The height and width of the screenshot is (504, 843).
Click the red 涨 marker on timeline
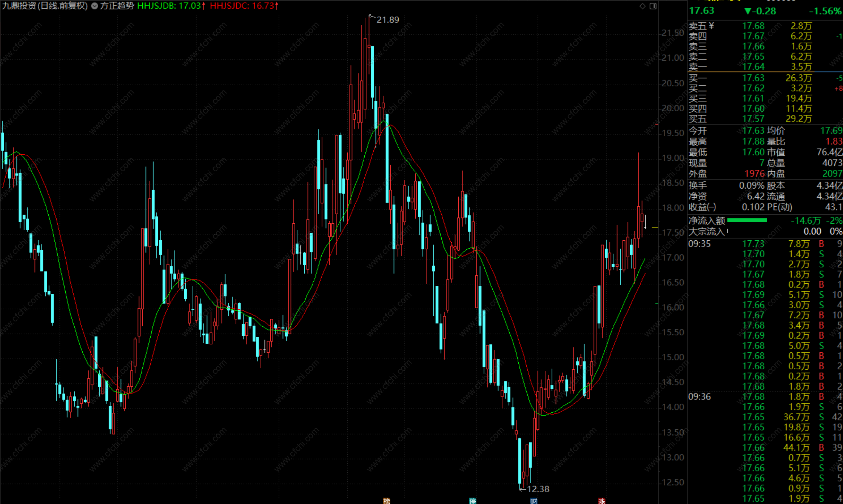pos(602,501)
